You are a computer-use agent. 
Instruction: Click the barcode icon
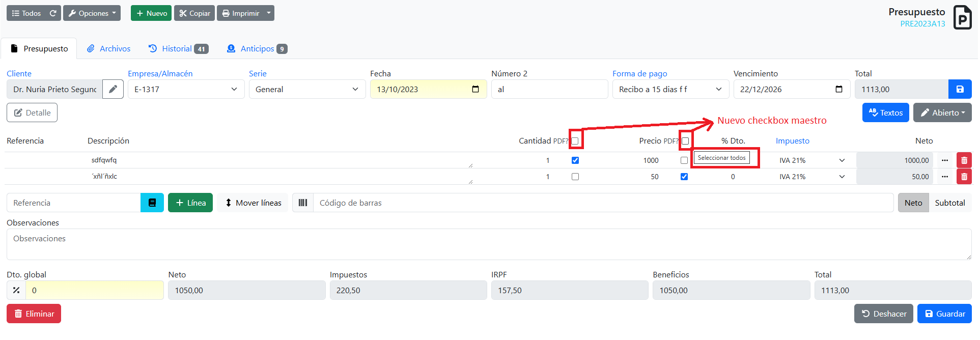click(303, 203)
